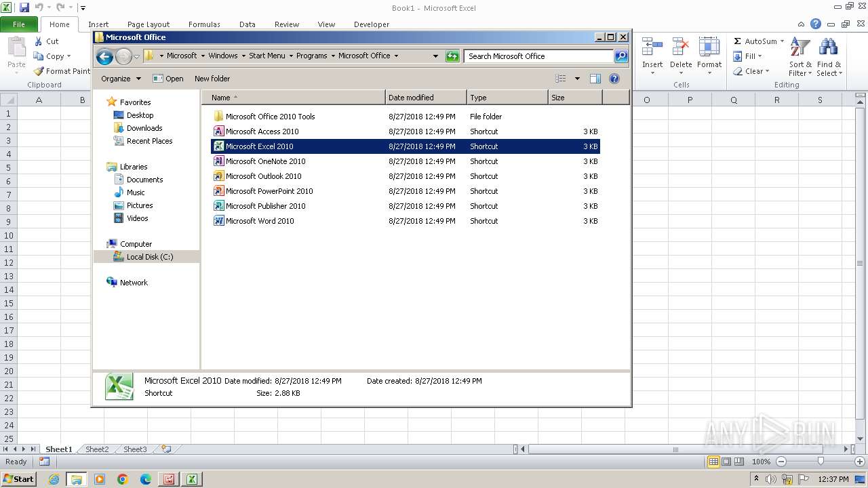
Task: Click the Windows Start button
Action: point(18,479)
